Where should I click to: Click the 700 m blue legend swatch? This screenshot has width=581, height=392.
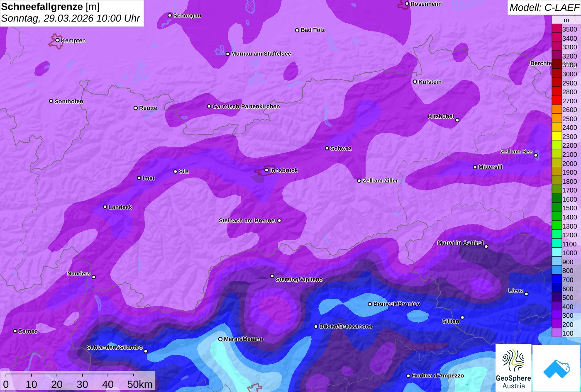(x=557, y=280)
